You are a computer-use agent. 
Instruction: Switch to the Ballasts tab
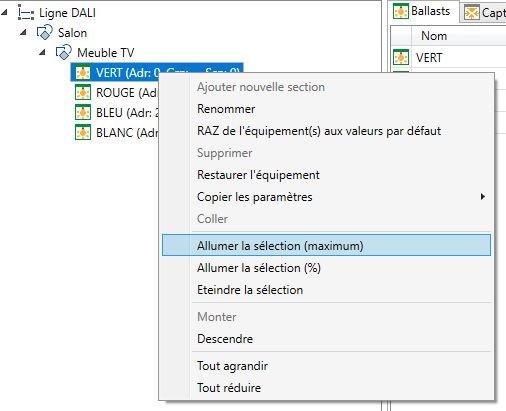click(x=422, y=12)
